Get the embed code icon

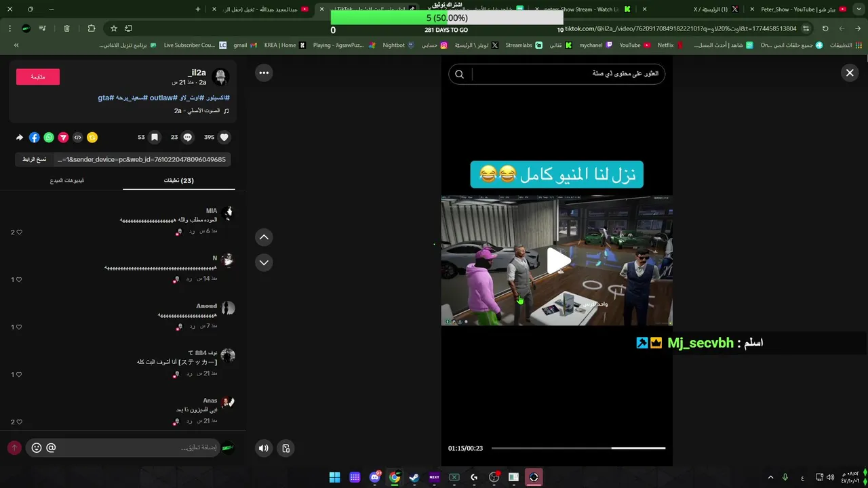(x=78, y=138)
